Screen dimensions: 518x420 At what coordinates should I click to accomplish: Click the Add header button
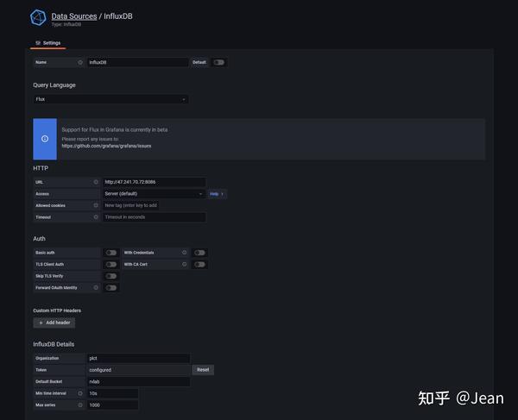click(54, 323)
